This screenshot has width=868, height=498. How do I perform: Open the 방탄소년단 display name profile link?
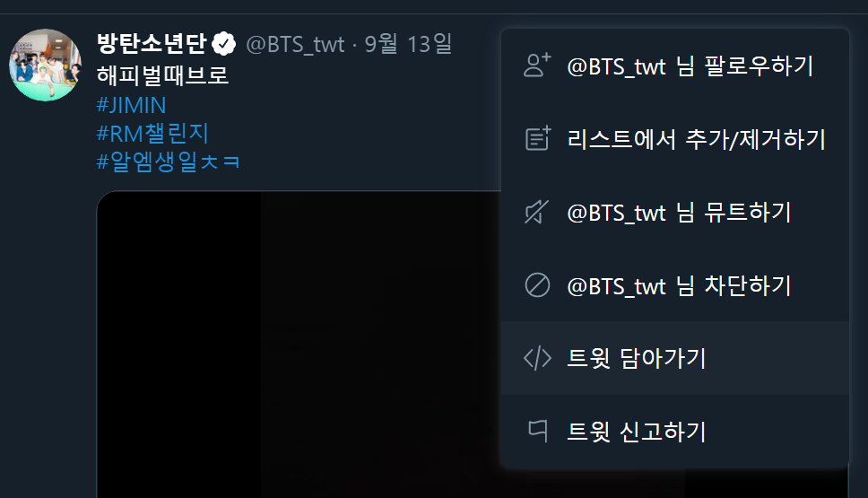152,44
